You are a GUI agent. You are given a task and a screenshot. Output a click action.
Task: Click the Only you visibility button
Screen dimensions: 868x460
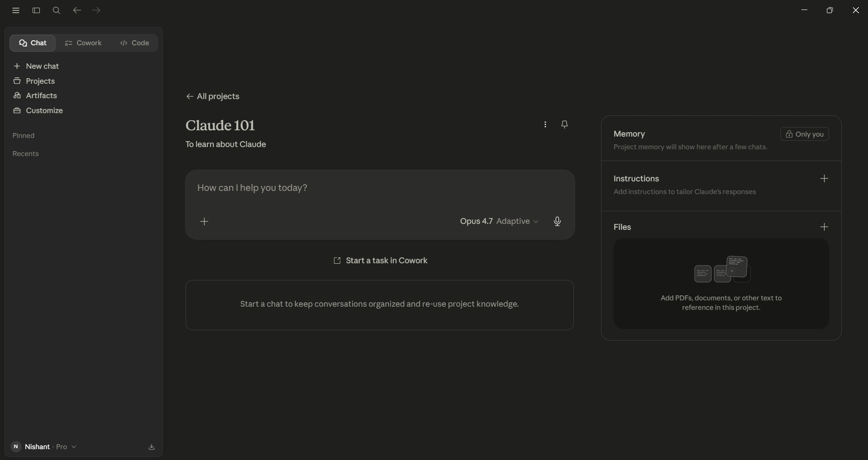pos(805,134)
